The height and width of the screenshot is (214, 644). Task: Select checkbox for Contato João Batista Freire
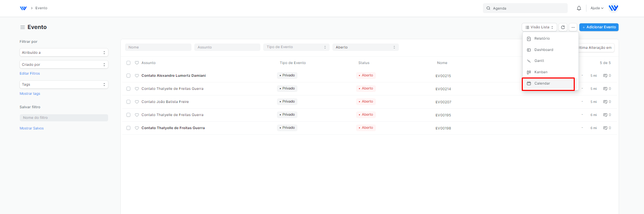click(x=128, y=102)
